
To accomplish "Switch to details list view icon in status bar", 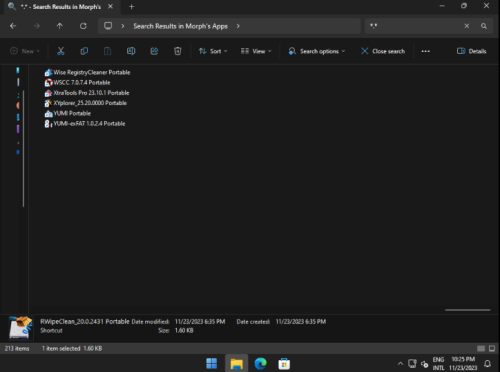I will pyautogui.click(x=481, y=349).
